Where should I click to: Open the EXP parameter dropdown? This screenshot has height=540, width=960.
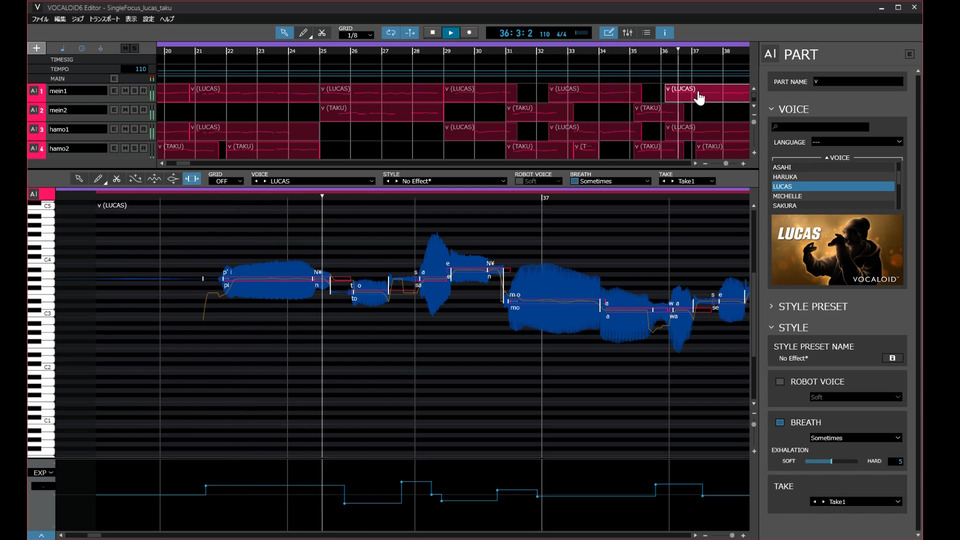point(42,473)
